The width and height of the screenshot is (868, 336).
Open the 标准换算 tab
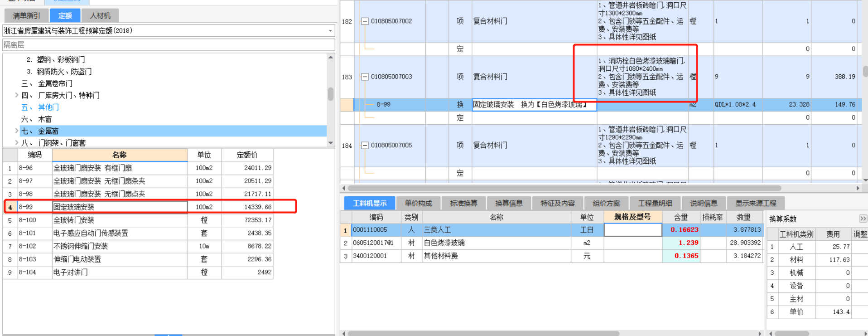(463, 203)
